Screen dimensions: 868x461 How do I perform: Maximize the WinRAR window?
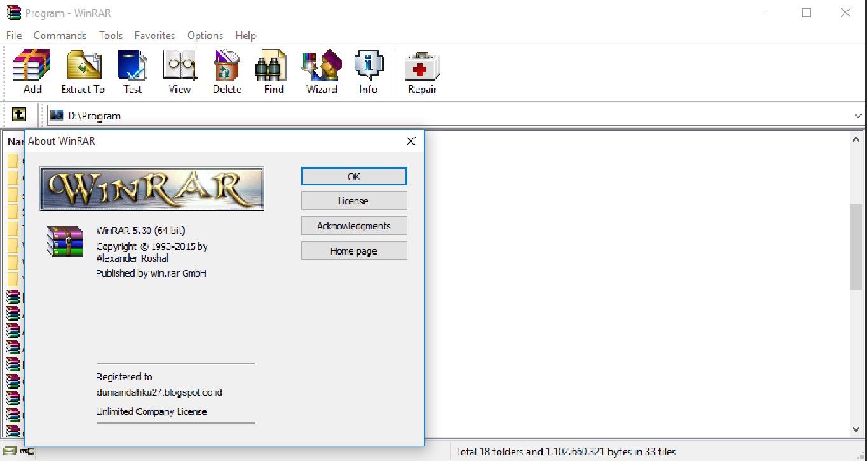pos(806,13)
